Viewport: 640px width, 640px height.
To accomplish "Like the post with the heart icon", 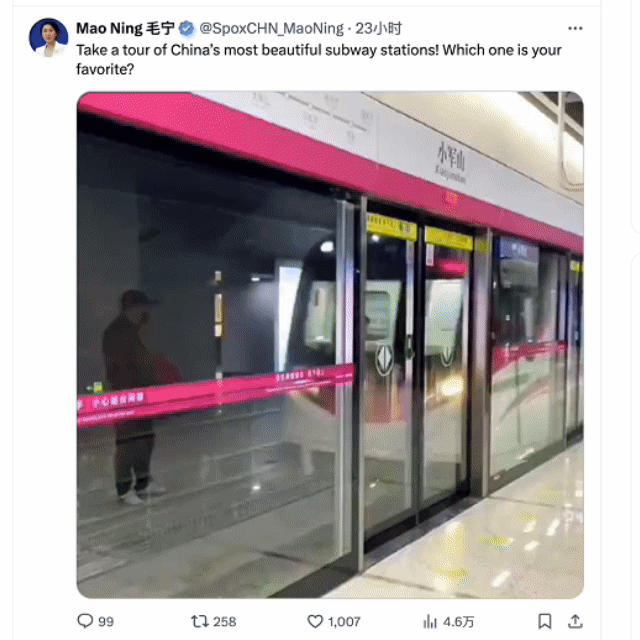I will [x=315, y=621].
